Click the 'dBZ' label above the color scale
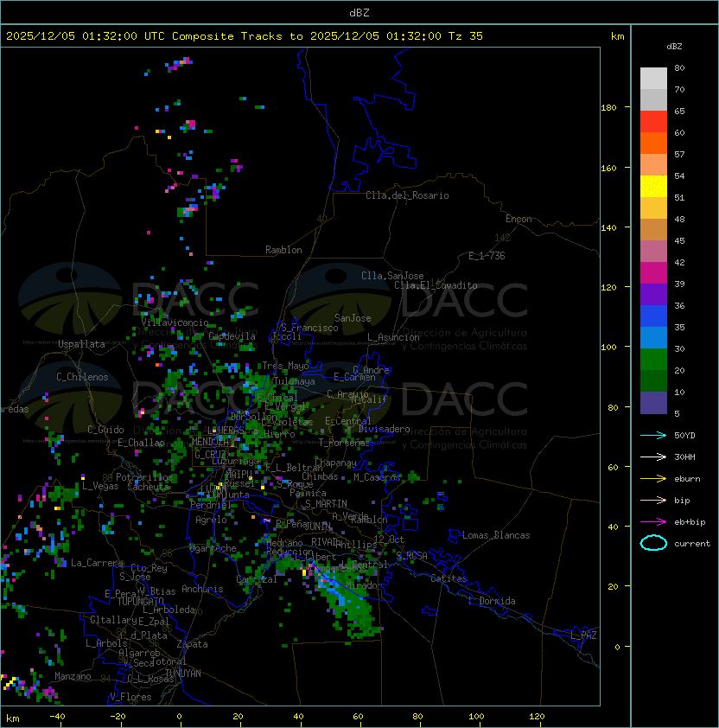Image resolution: width=719 pixels, height=728 pixels. (x=674, y=47)
